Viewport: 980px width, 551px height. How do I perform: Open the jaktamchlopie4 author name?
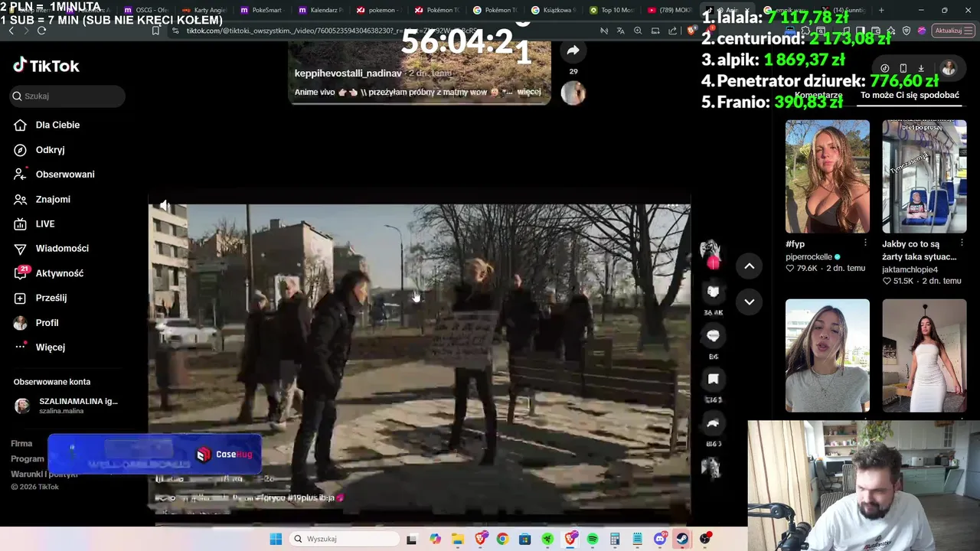pyautogui.click(x=910, y=269)
